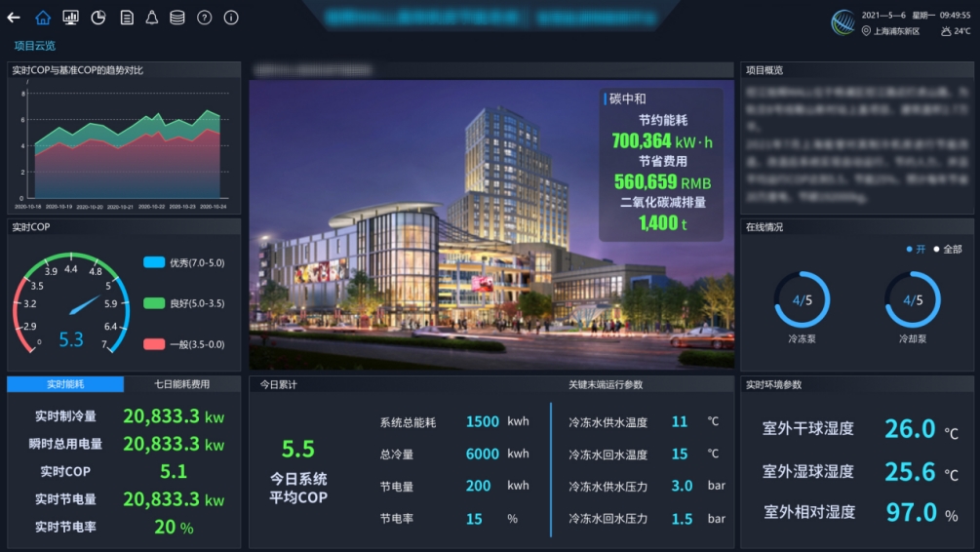Click the question mark help icon

pyautogui.click(x=204, y=18)
